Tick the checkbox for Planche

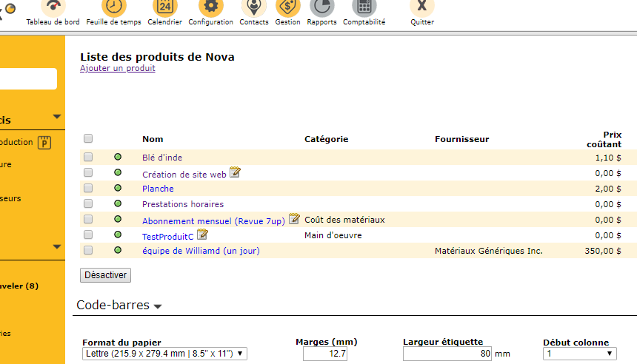point(88,189)
